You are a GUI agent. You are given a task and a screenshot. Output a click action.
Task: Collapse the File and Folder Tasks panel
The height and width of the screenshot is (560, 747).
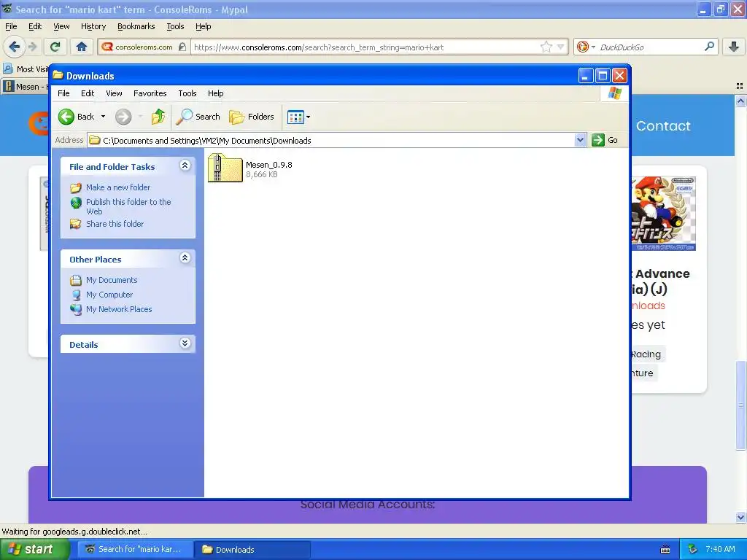[x=185, y=166]
